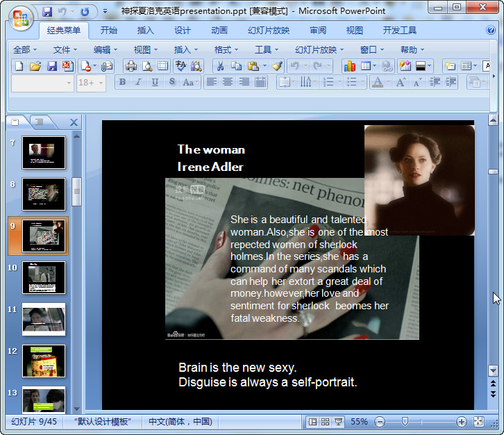This screenshot has height=435, width=504.
Task: Click the Increase Indent icon
Action: [451, 83]
